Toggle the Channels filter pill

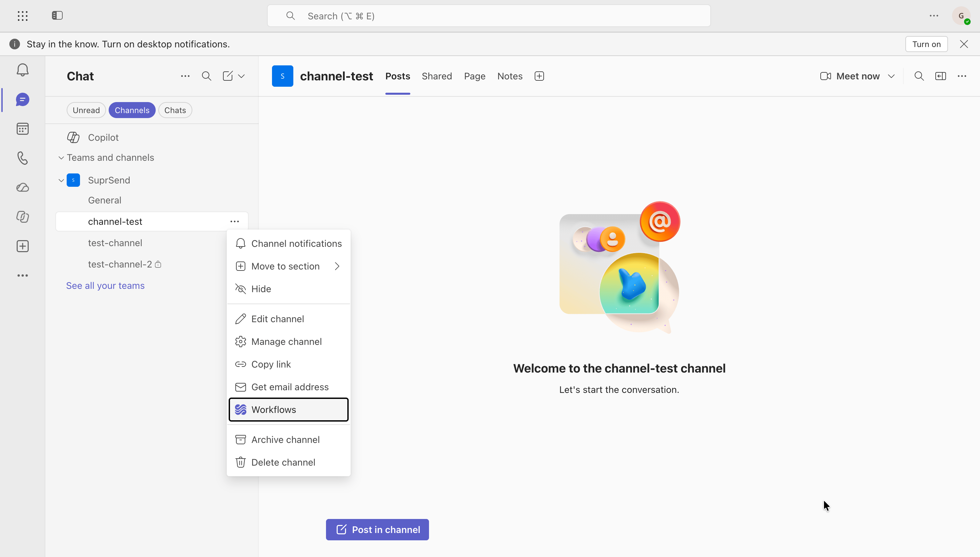point(132,110)
